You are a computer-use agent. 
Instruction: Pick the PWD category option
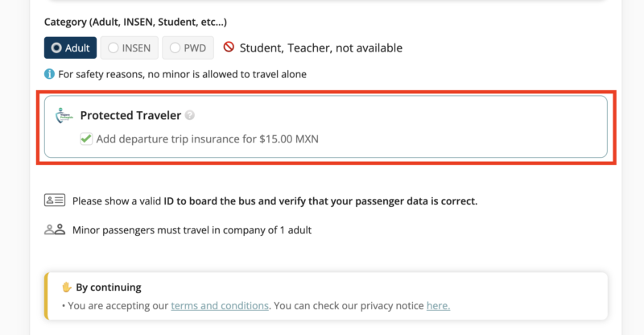point(187,48)
